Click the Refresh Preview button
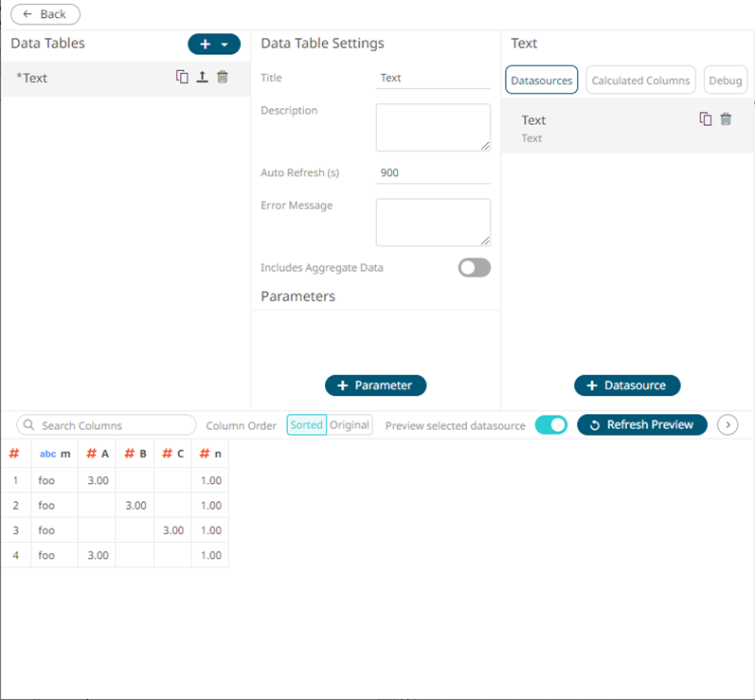The image size is (755, 700). [x=641, y=425]
